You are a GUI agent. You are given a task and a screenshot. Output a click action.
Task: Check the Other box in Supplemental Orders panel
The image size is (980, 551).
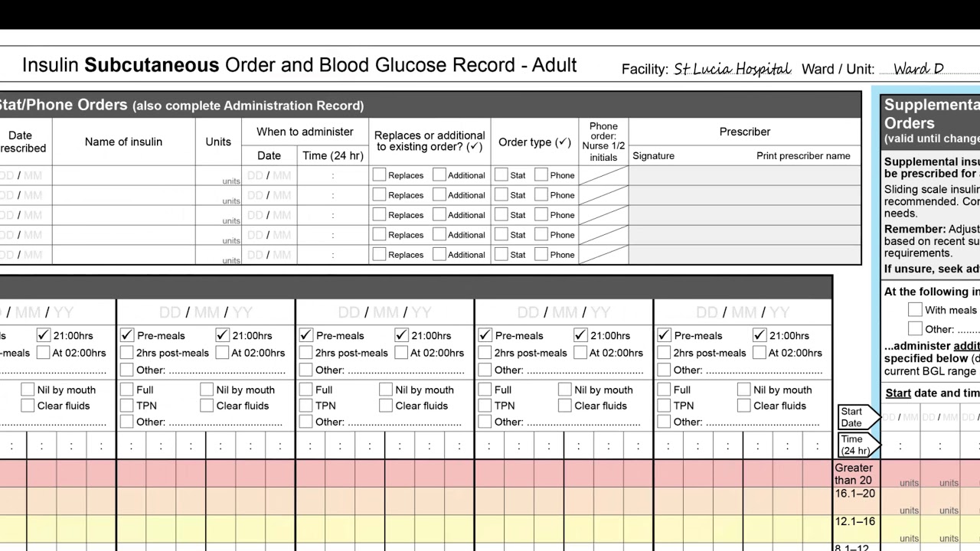click(915, 328)
